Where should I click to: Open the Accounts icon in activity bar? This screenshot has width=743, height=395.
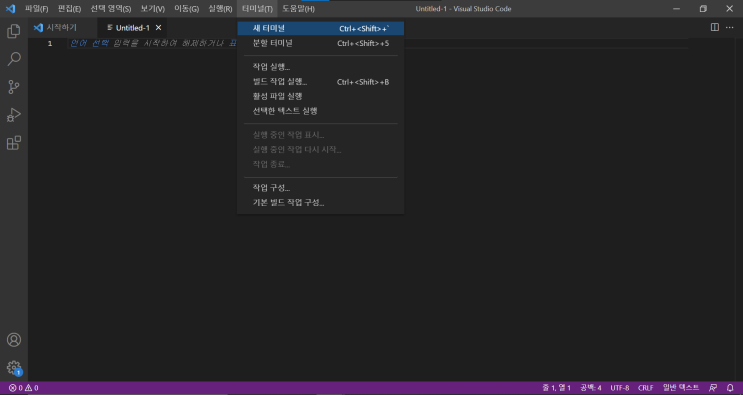14,340
